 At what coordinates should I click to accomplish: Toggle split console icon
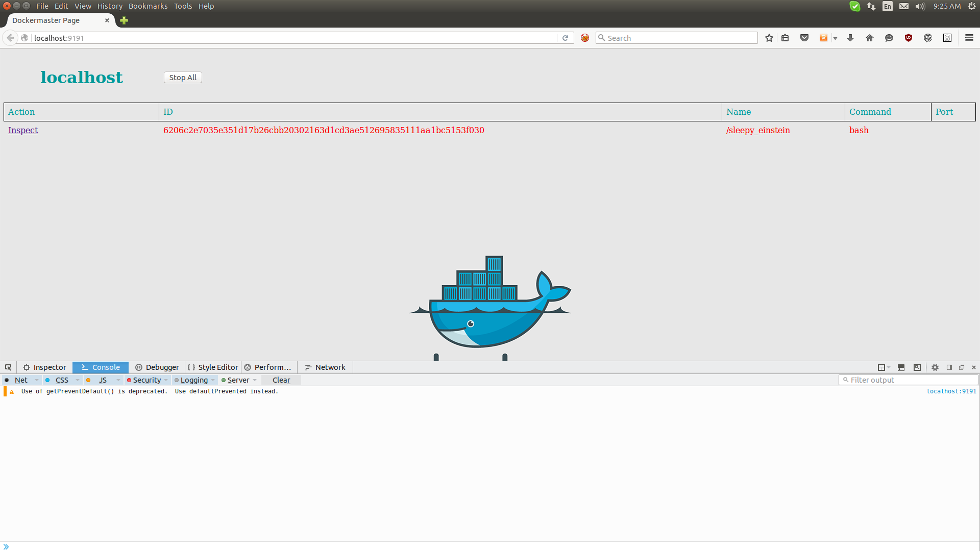click(x=901, y=367)
